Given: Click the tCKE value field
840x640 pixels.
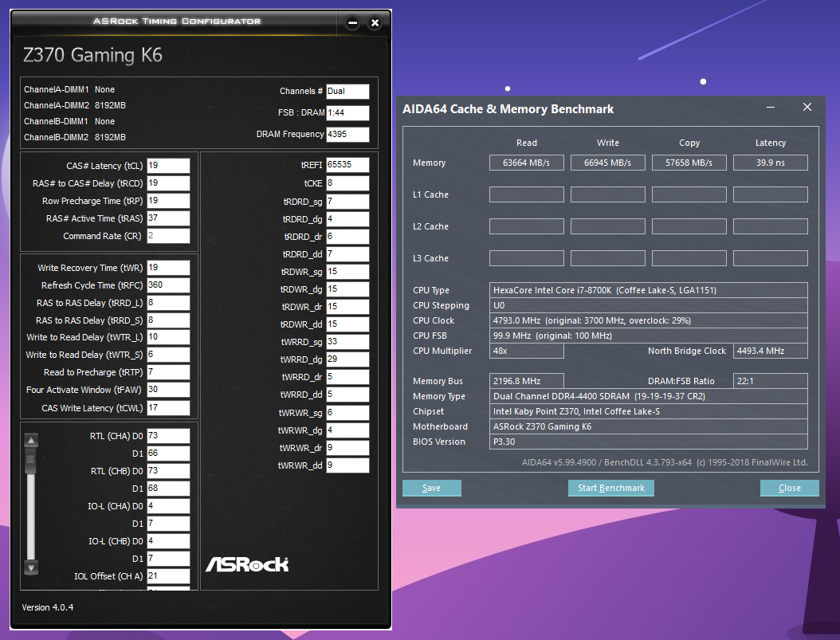Looking at the screenshot, I should 347,183.
